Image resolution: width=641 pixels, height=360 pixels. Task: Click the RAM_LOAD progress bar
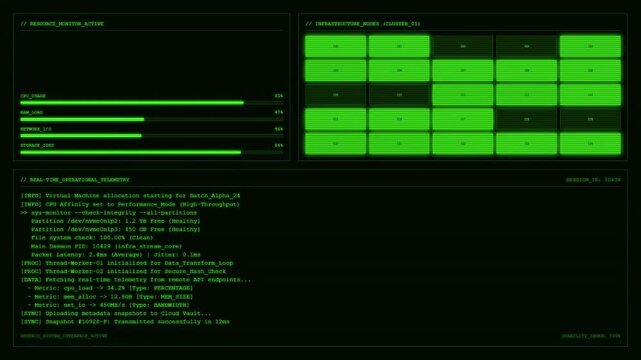152,119
